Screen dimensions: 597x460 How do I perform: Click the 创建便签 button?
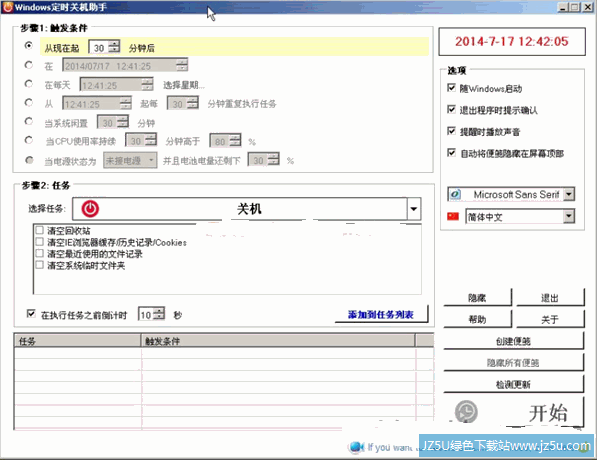pos(513,341)
